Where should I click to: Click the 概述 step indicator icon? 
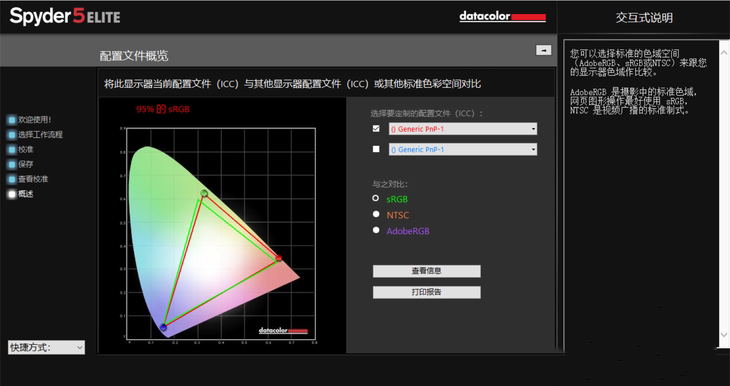click(12, 194)
